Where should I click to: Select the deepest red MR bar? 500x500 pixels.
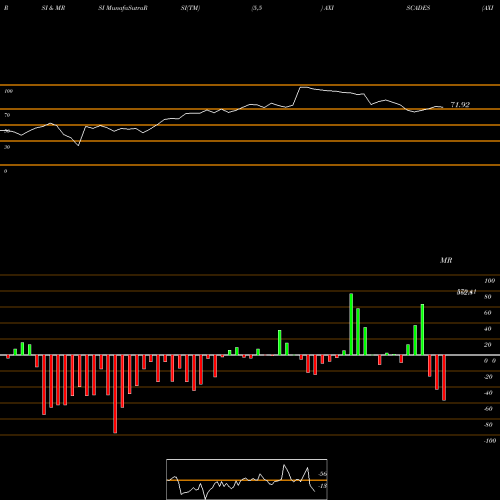(x=115, y=394)
